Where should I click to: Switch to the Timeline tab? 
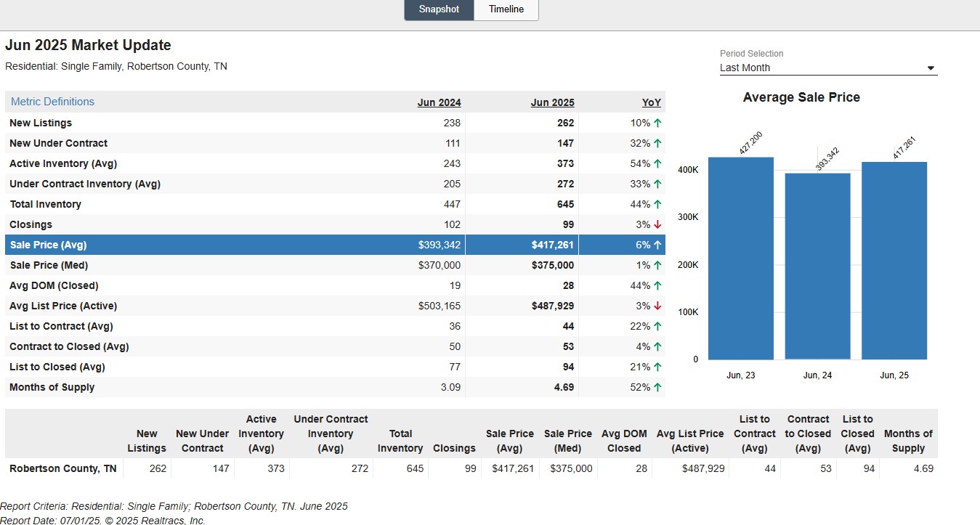506,9
